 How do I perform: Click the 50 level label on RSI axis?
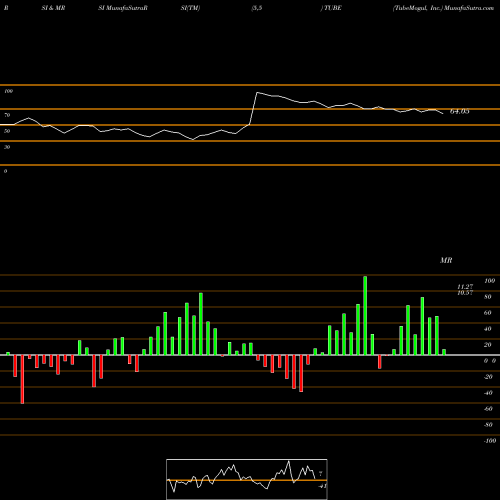point(7,131)
